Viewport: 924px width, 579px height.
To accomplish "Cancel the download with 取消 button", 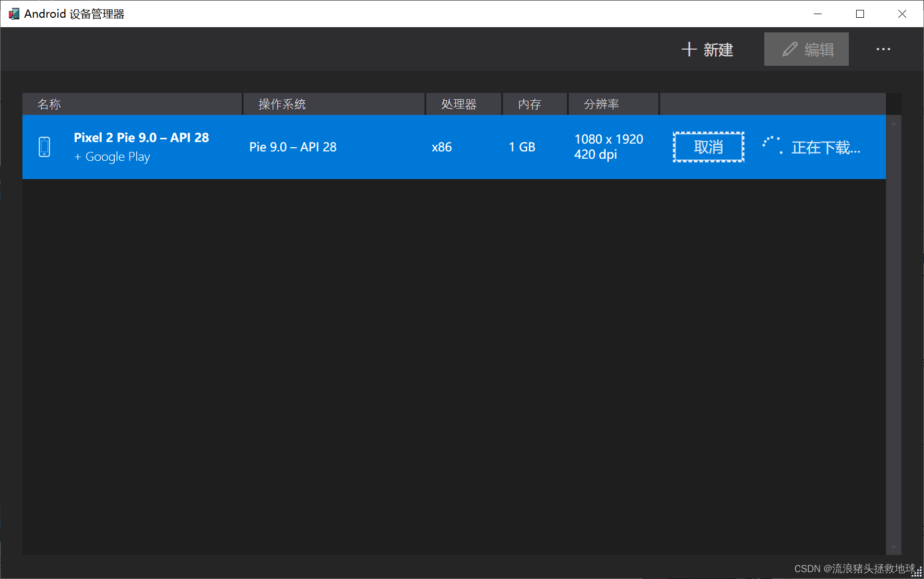I will pyautogui.click(x=708, y=147).
